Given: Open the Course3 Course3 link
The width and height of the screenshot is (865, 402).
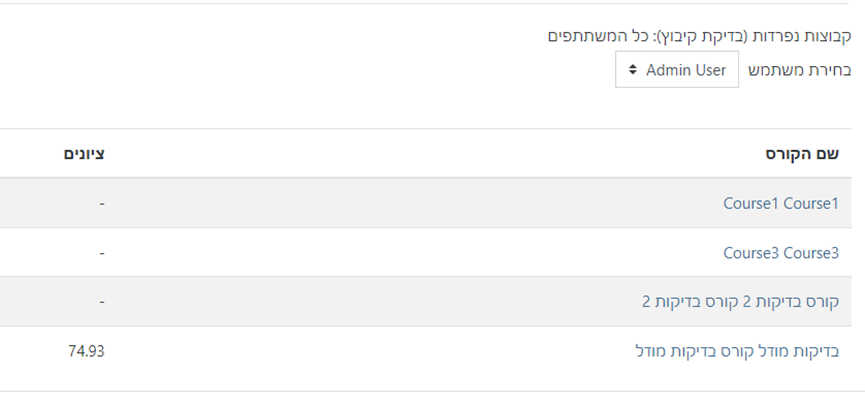Looking at the screenshot, I should 780,252.
